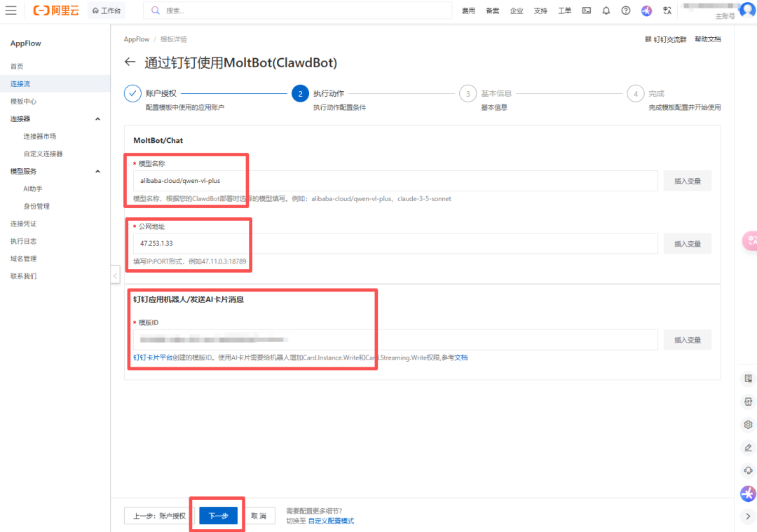Click the AppFlow breadcrumb link
The width and height of the screenshot is (757, 532).
click(x=137, y=39)
